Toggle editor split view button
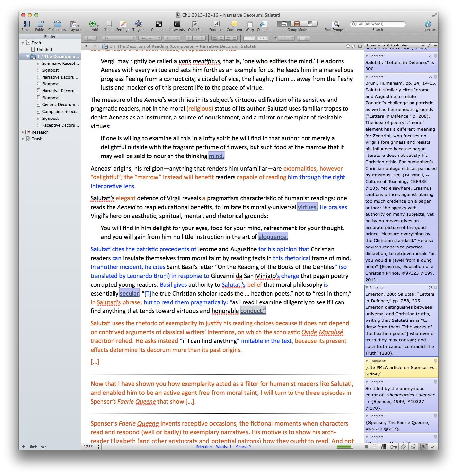 pyautogui.click(x=360, y=46)
